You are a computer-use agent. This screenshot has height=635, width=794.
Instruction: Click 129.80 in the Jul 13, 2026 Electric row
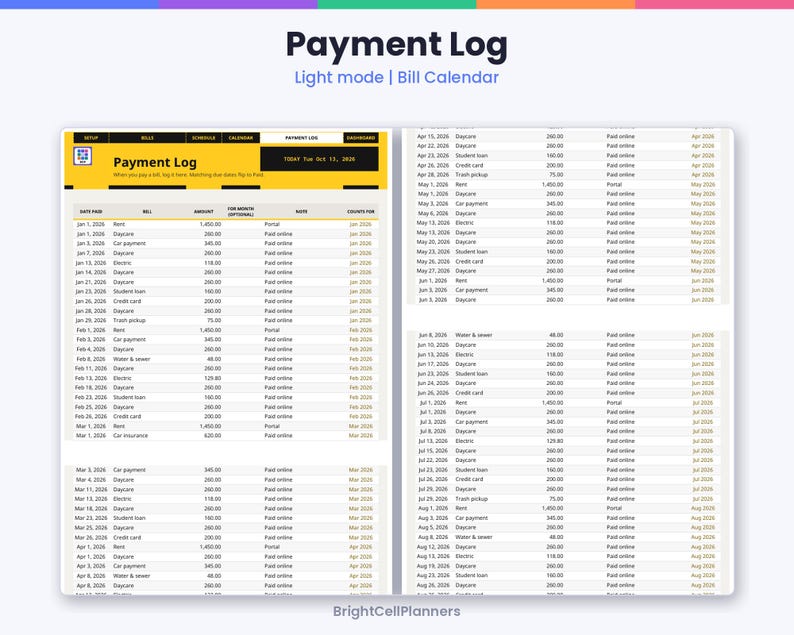coord(555,442)
